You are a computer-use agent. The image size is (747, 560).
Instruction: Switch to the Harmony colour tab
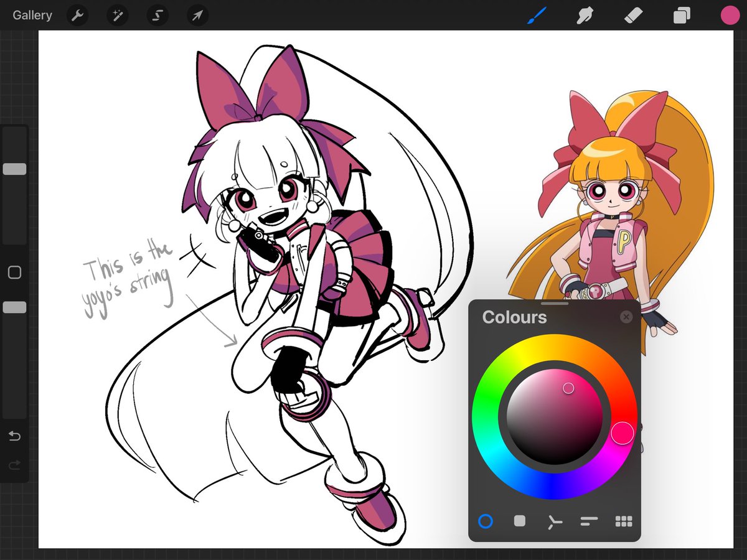(554, 521)
